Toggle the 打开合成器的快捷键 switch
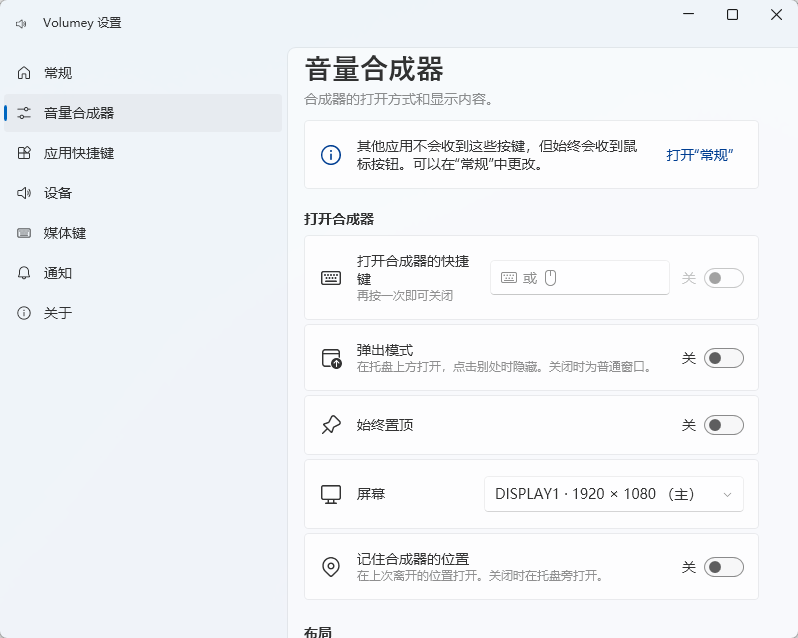Screen dimensions: 798x638 (x=724, y=278)
